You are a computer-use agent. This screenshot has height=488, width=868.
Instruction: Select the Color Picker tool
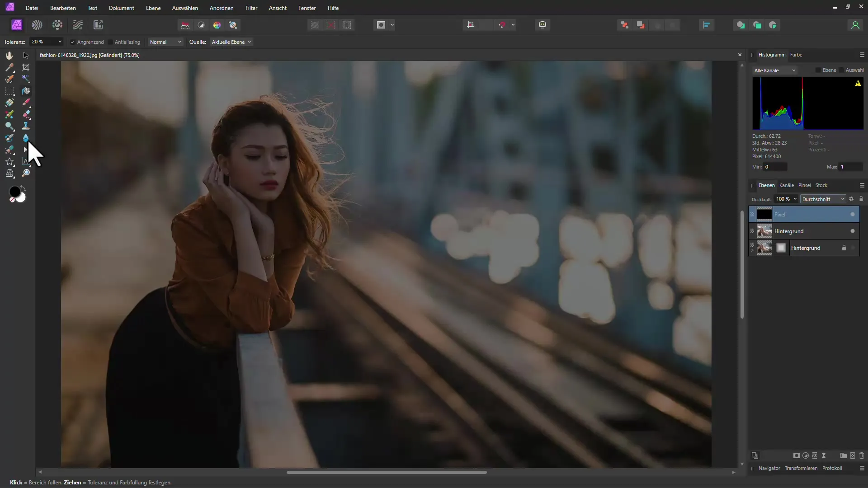(x=9, y=67)
